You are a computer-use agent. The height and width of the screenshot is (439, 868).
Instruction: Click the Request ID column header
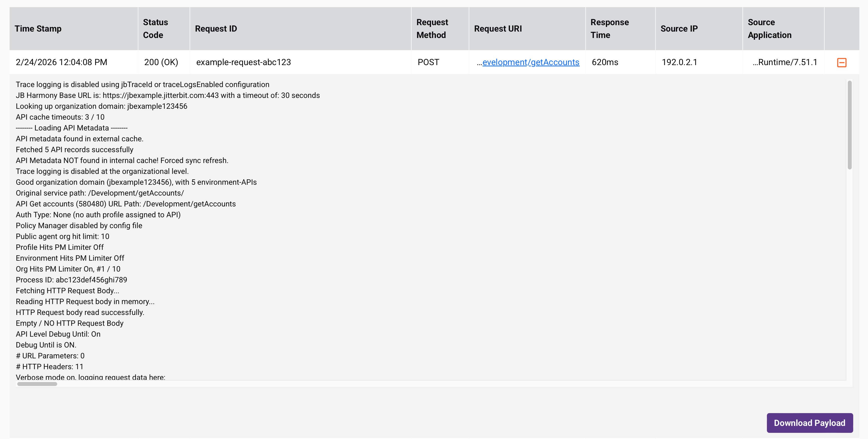pyautogui.click(x=216, y=29)
